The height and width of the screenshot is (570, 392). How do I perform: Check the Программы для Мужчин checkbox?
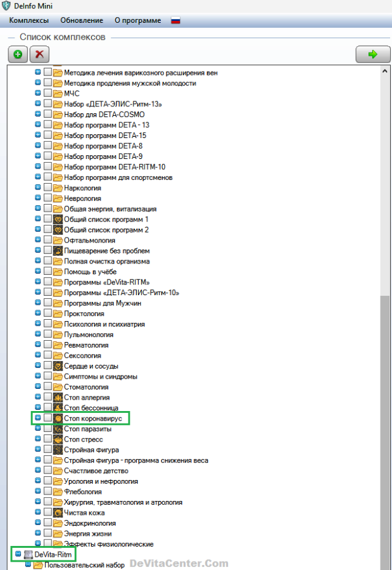point(47,303)
